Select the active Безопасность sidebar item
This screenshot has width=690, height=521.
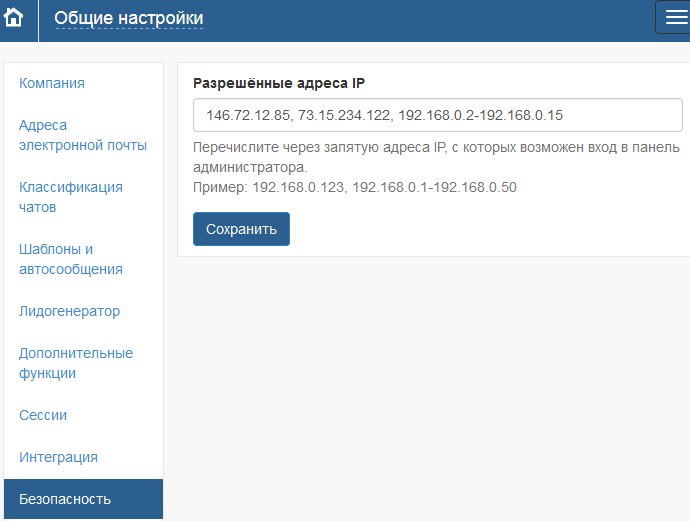click(x=65, y=499)
